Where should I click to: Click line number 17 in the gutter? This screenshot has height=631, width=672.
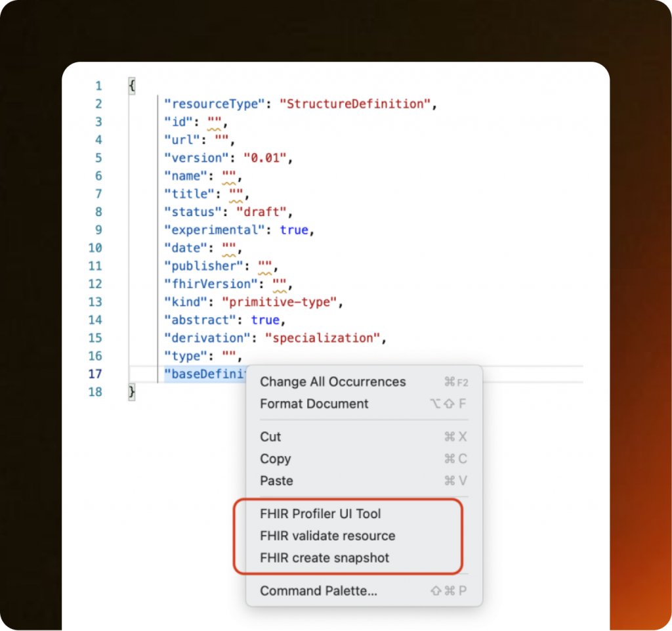click(95, 374)
